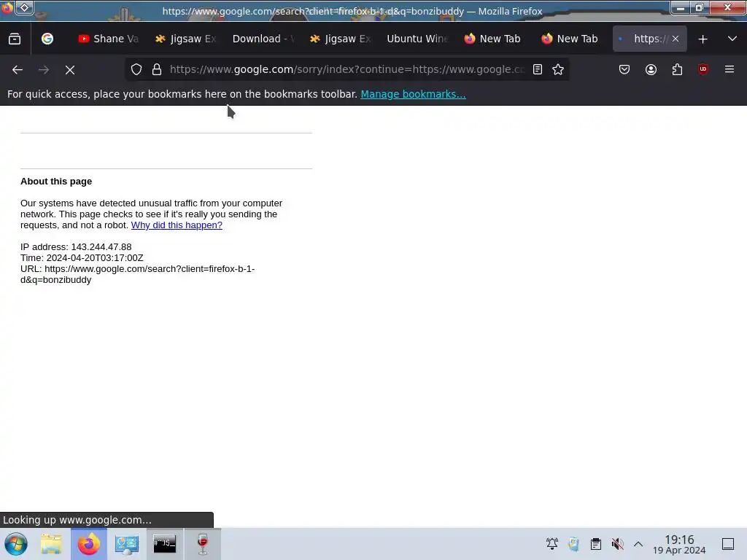
Task: Open the taskbar start menu
Action: (x=16, y=544)
